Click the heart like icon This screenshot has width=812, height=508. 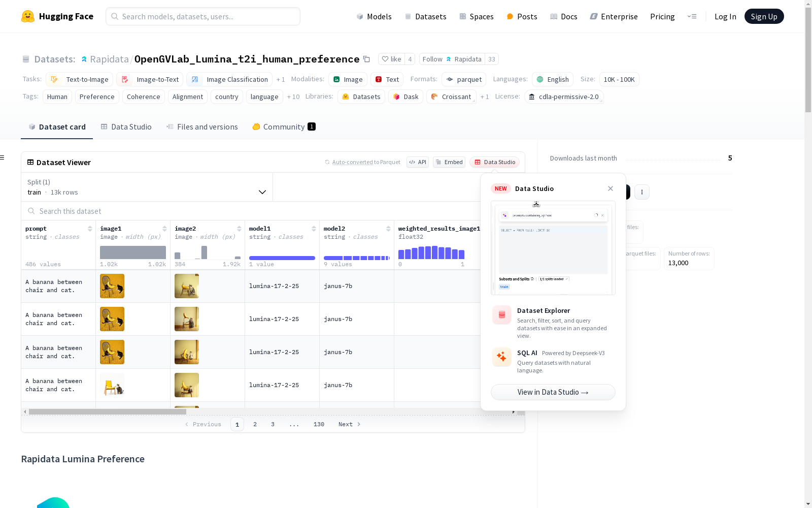click(385, 59)
